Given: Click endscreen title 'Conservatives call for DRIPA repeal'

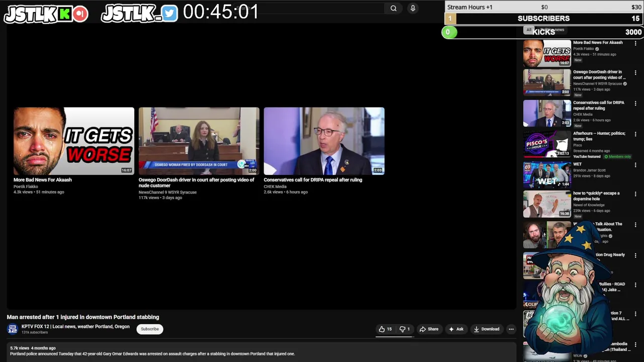Looking at the screenshot, I should click(313, 180).
